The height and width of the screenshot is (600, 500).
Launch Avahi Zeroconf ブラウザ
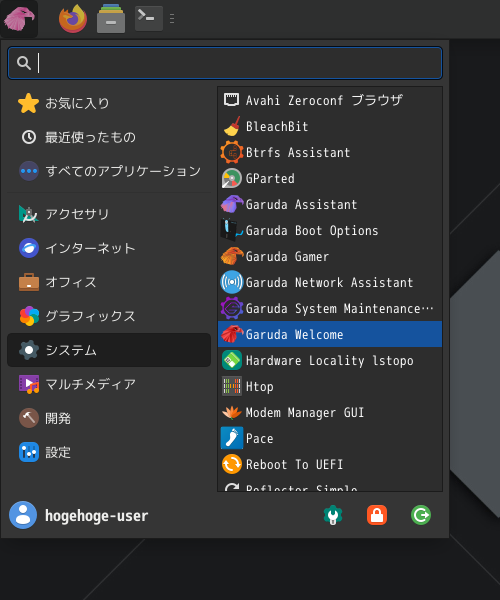click(330, 100)
